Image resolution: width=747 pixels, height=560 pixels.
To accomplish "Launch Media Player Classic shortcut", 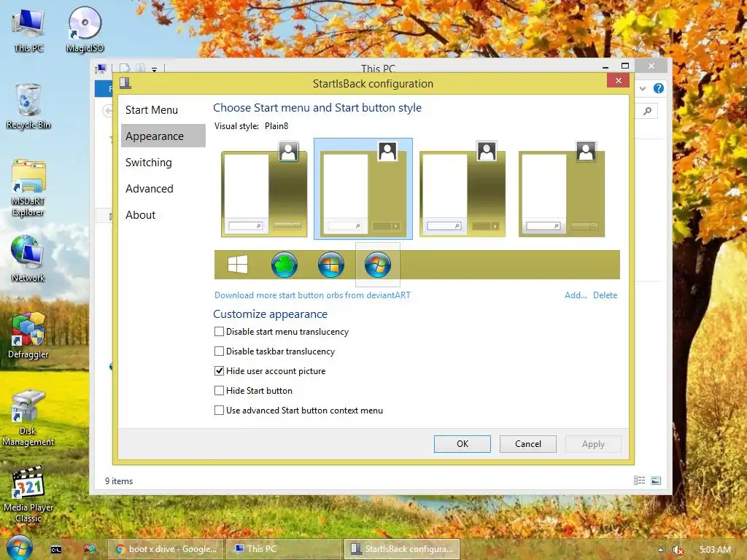I will coord(28,495).
